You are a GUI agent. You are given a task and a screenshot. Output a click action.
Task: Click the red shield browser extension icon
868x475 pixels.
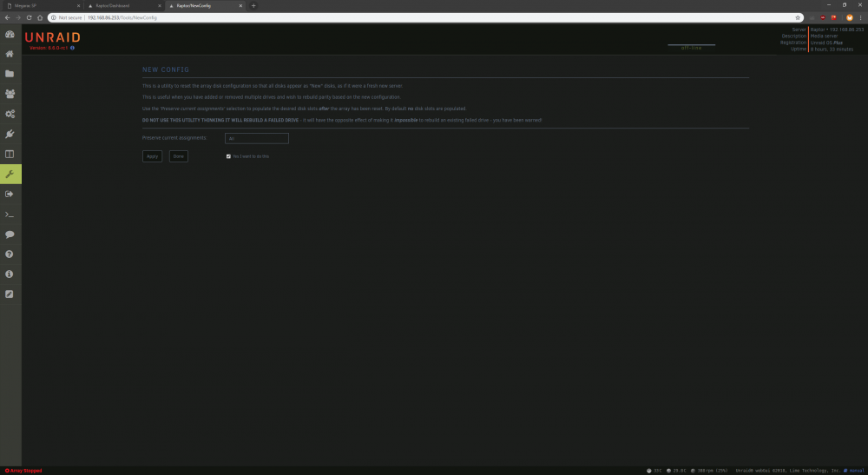[823, 17]
